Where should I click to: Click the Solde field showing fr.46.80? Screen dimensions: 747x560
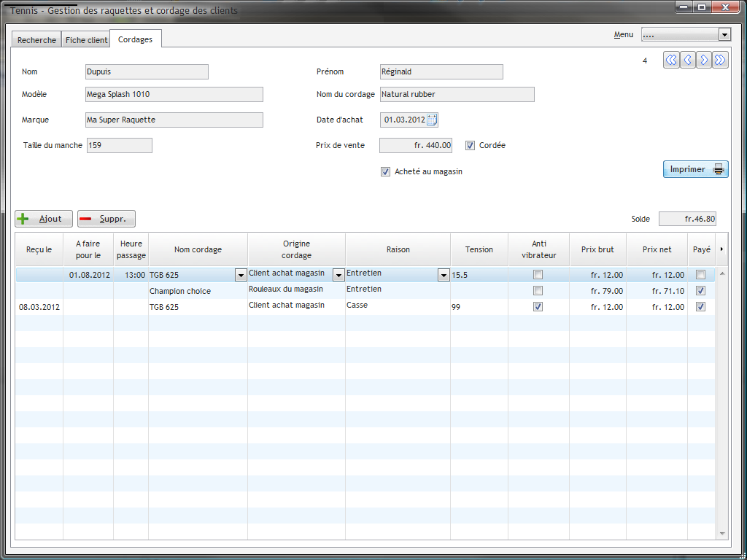[687, 219]
